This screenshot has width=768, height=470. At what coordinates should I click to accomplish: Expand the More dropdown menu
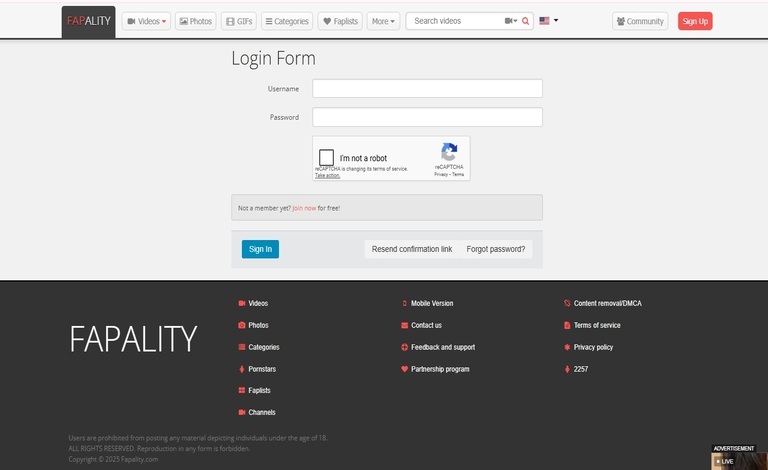383,21
